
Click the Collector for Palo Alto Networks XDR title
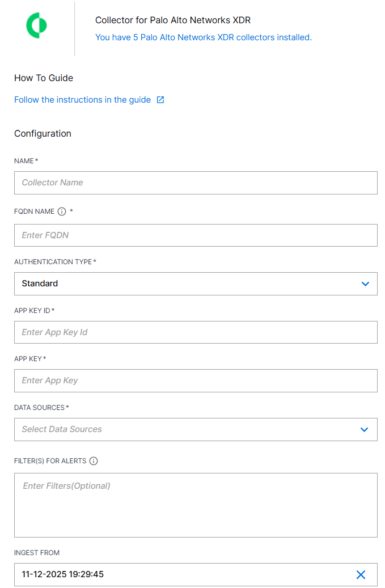(172, 20)
